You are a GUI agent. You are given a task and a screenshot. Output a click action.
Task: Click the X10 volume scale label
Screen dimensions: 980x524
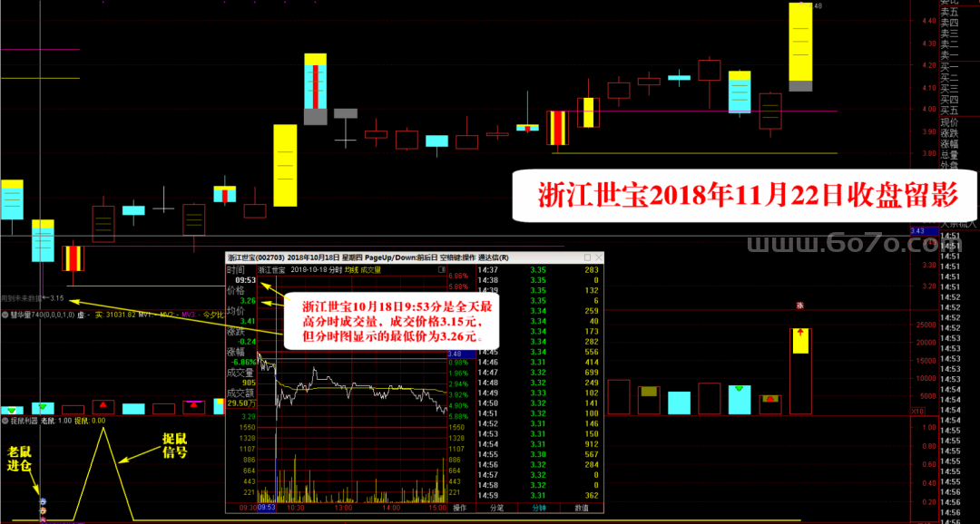point(917,411)
